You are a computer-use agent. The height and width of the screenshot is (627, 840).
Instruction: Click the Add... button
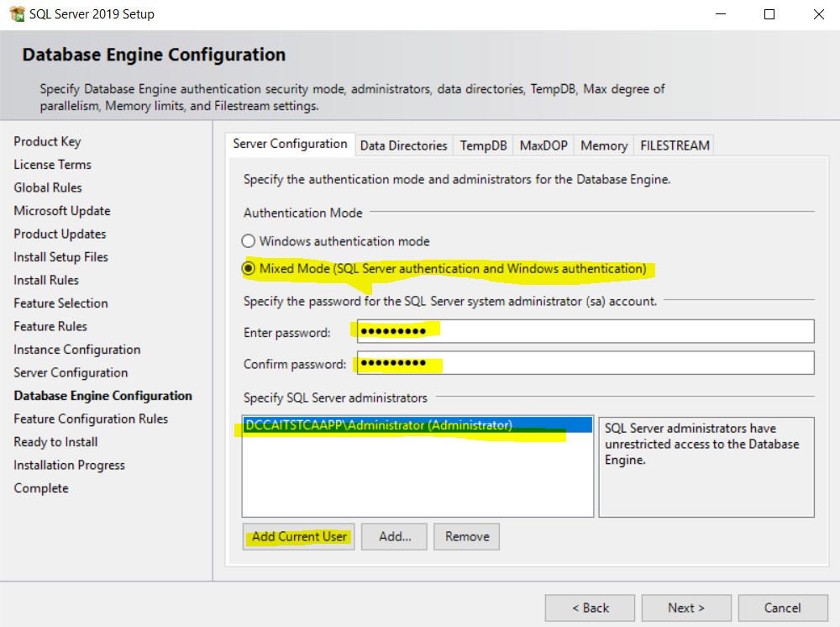pyautogui.click(x=394, y=536)
